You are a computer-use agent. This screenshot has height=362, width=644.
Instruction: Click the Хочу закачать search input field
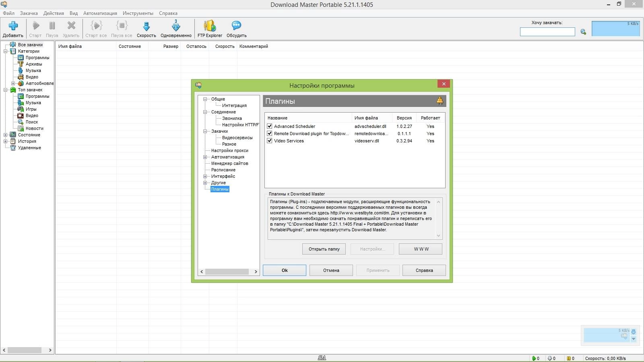click(547, 32)
